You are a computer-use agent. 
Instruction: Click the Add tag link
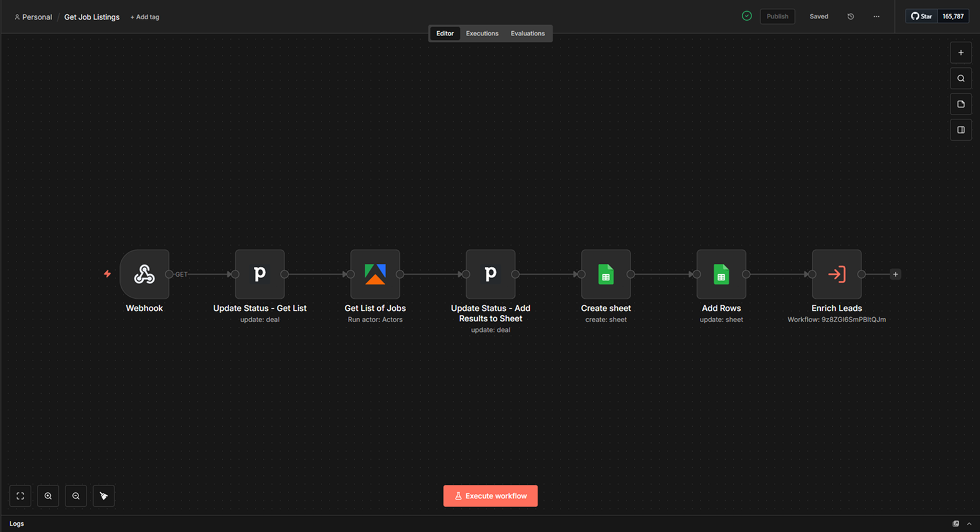[145, 17]
